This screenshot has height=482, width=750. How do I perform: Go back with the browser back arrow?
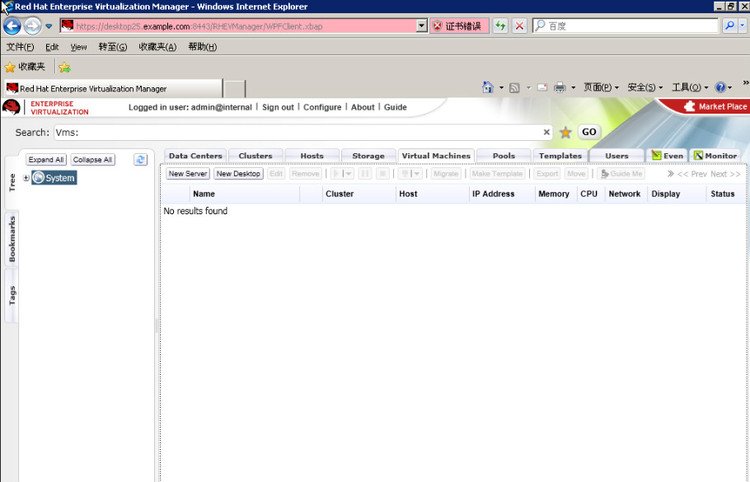pos(12,26)
